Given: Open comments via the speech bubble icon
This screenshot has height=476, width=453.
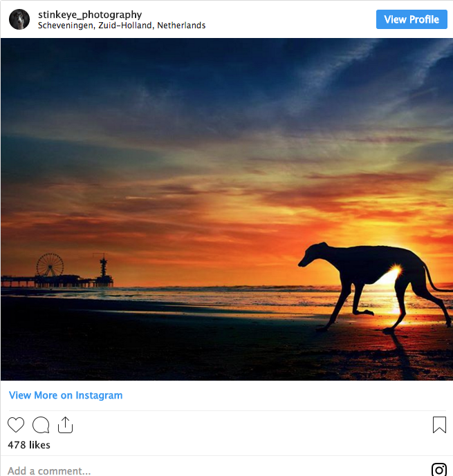Looking at the screenshot, I should 41,425.
